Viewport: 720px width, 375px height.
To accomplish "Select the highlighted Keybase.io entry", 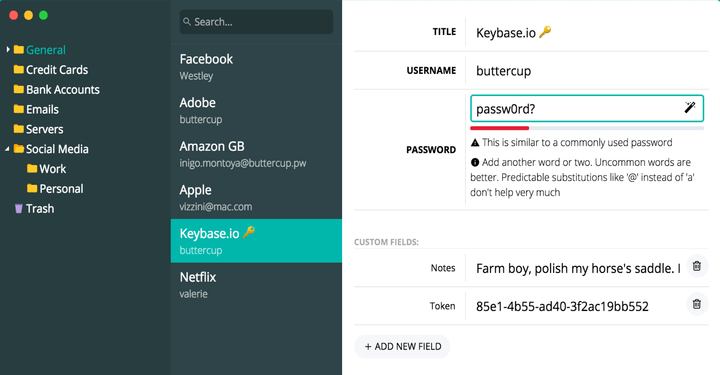I will [x=256, y=241].
